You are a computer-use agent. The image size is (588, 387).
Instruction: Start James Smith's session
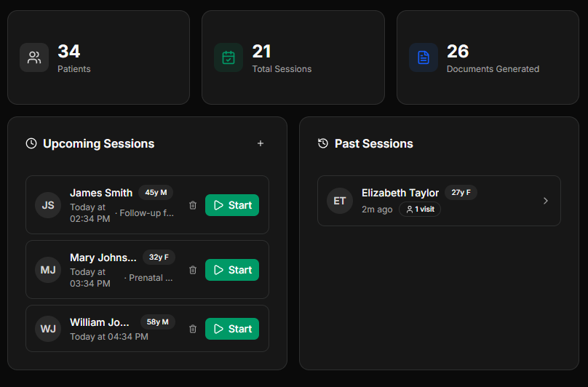(x=231, y=205)
